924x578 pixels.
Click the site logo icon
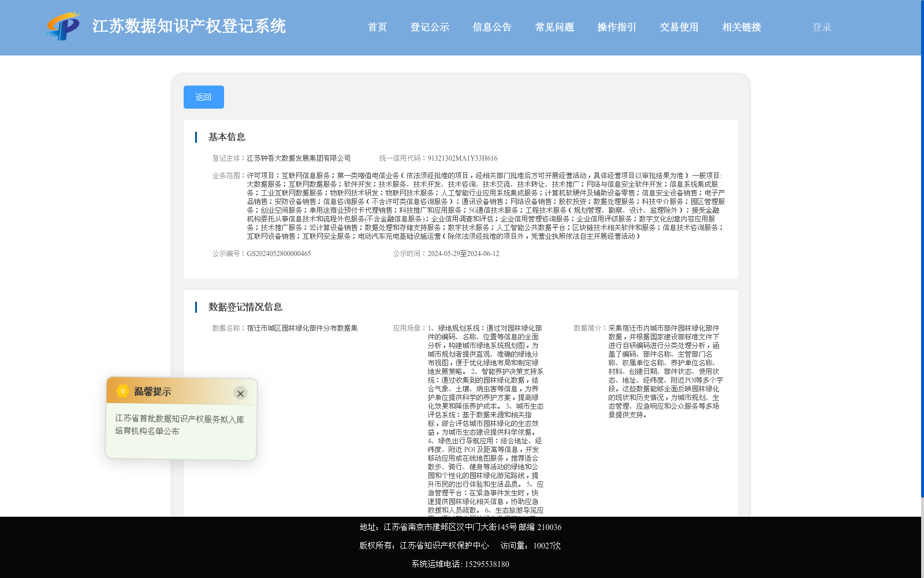[63, 26]
